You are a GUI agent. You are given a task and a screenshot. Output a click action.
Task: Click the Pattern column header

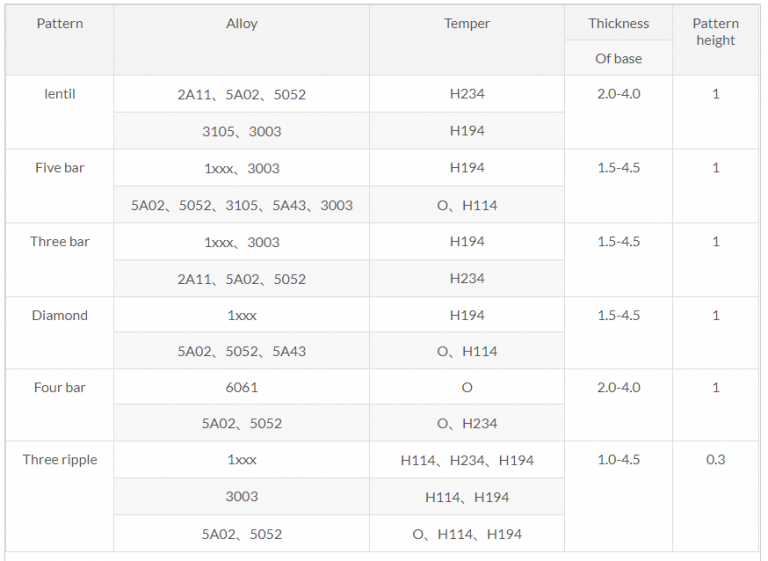click(59, 23)
